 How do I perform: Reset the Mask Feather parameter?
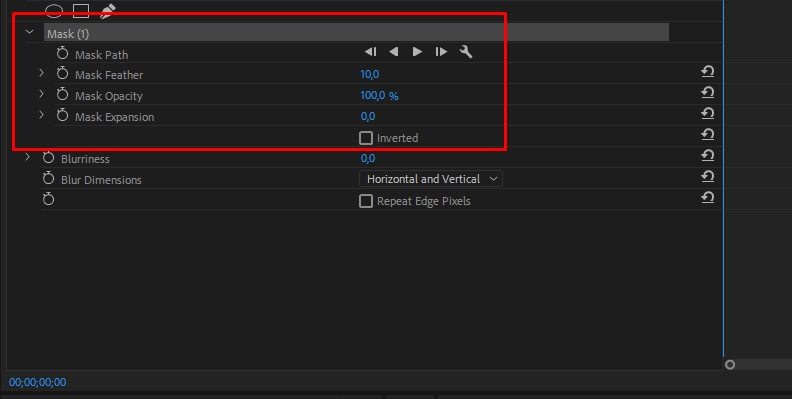click(x=708, y=72)
